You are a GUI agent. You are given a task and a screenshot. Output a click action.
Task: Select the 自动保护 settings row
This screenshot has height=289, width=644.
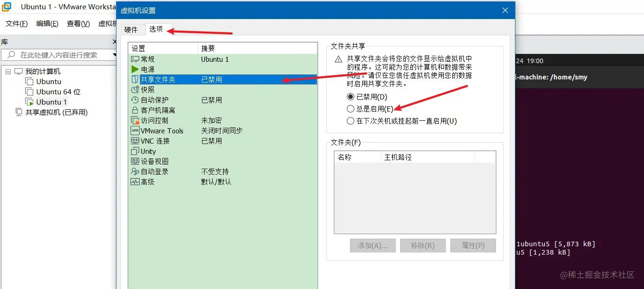click(x=223, y=100)
